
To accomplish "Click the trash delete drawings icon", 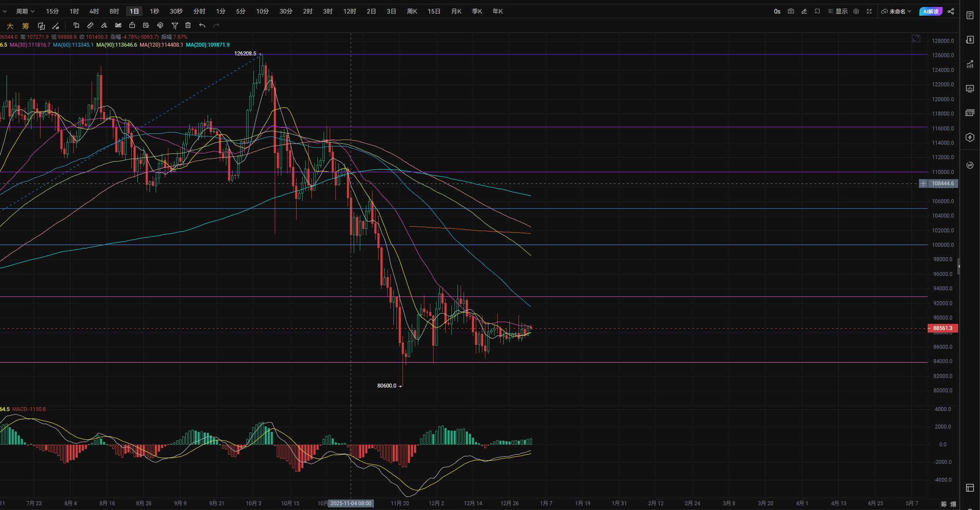I will pyautogui.click(x=188, y=26).
